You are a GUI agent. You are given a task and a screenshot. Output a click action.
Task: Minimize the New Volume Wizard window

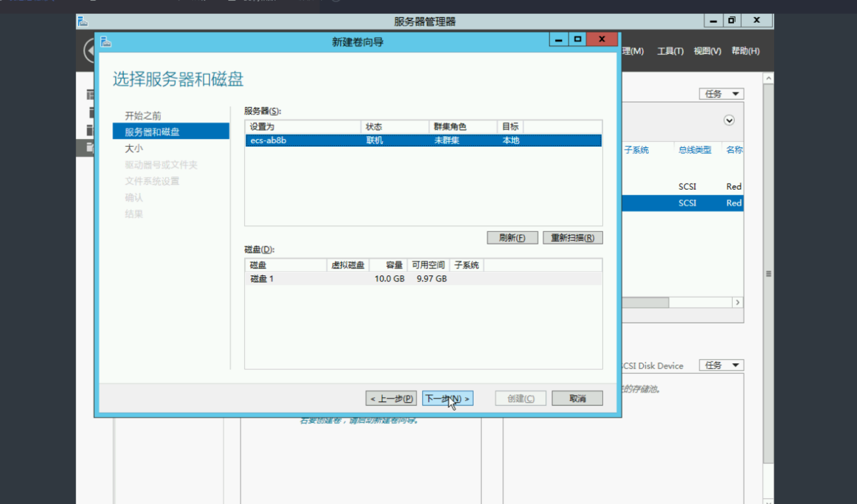pos(558,39)
